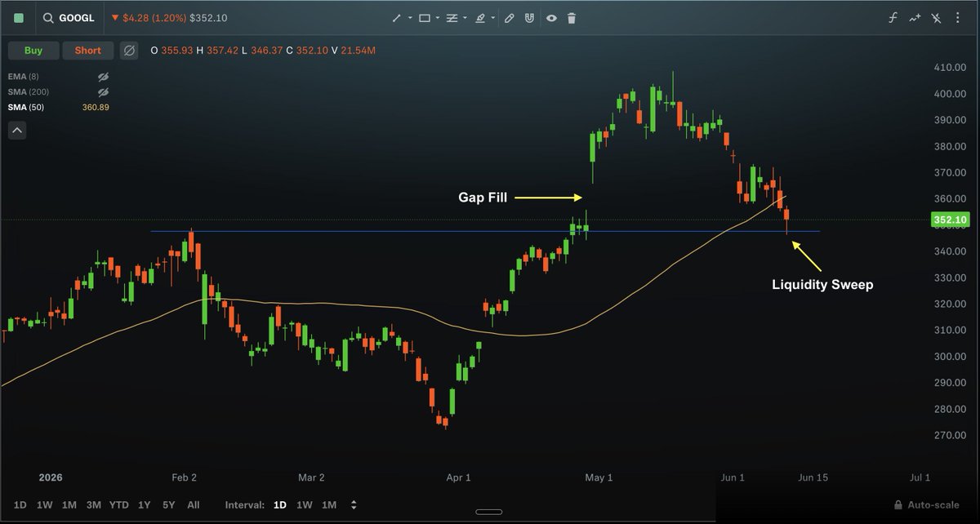The width and height of the screenshot is (980, 524).
Task: Collapse the indicator legend chevron
Action: (x=17, y=130)
